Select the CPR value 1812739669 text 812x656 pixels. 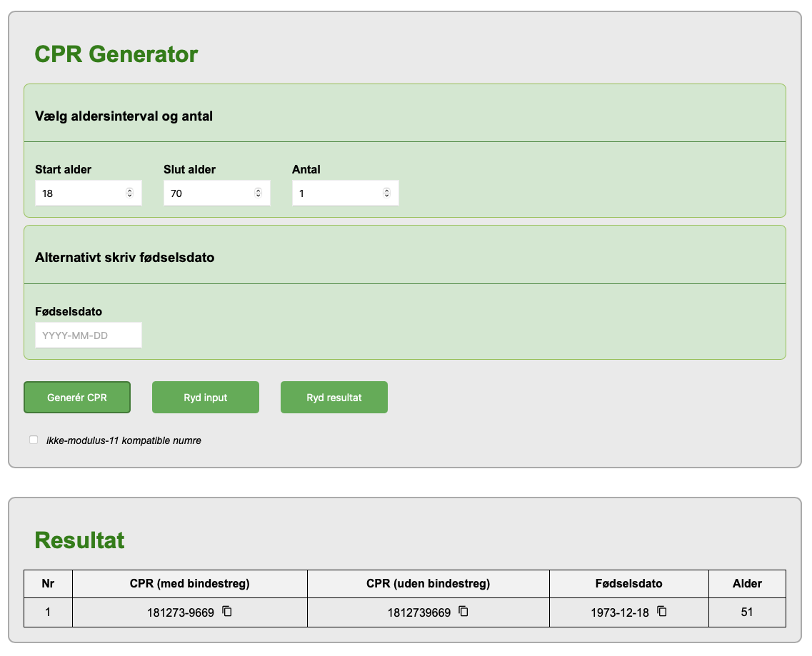419,612
